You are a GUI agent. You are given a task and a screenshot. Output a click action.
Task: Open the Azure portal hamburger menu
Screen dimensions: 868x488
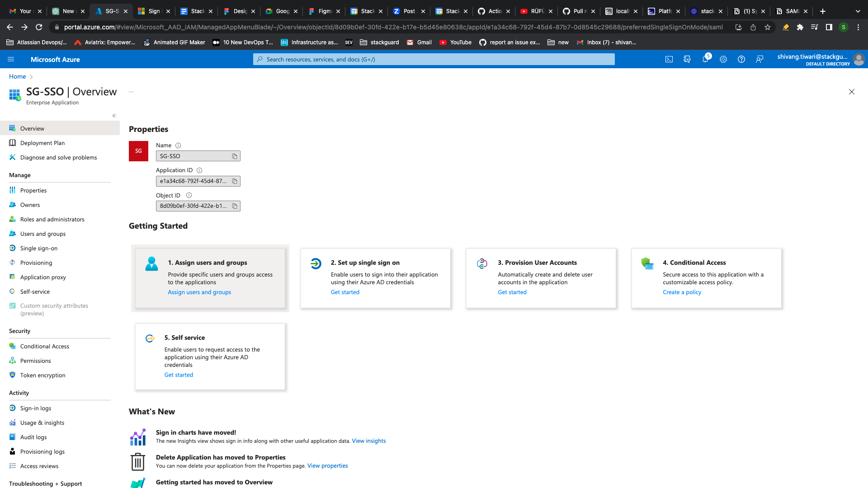[x=11, y=59]
